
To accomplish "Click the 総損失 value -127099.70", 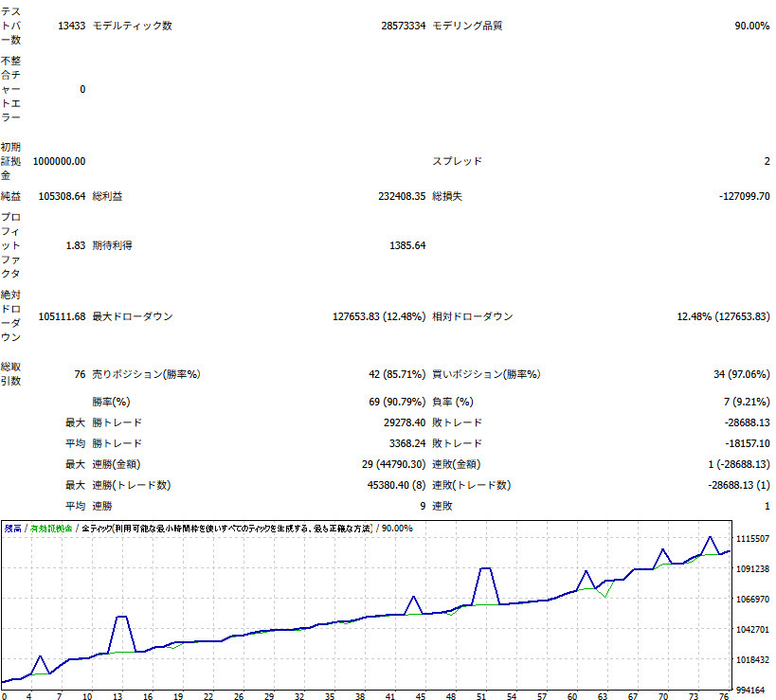I will tap(744, 197).
